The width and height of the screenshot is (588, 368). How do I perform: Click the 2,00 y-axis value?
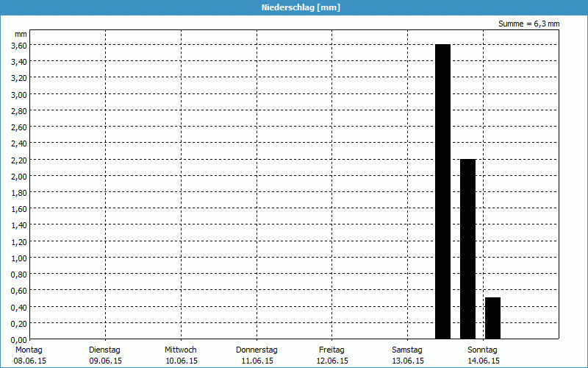[19, 176]
